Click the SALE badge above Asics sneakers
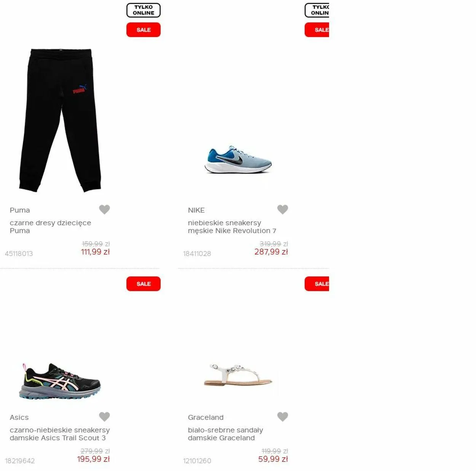The image size is (476, 471). pos(144,284)
